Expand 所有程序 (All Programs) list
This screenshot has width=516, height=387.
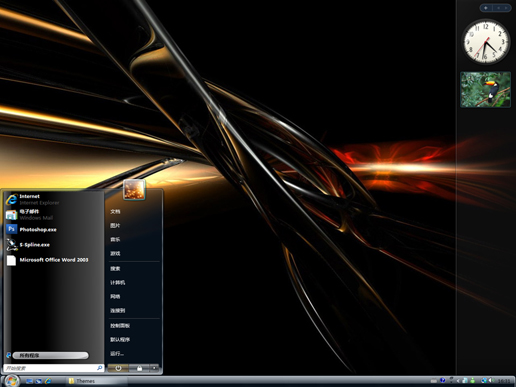50,356
